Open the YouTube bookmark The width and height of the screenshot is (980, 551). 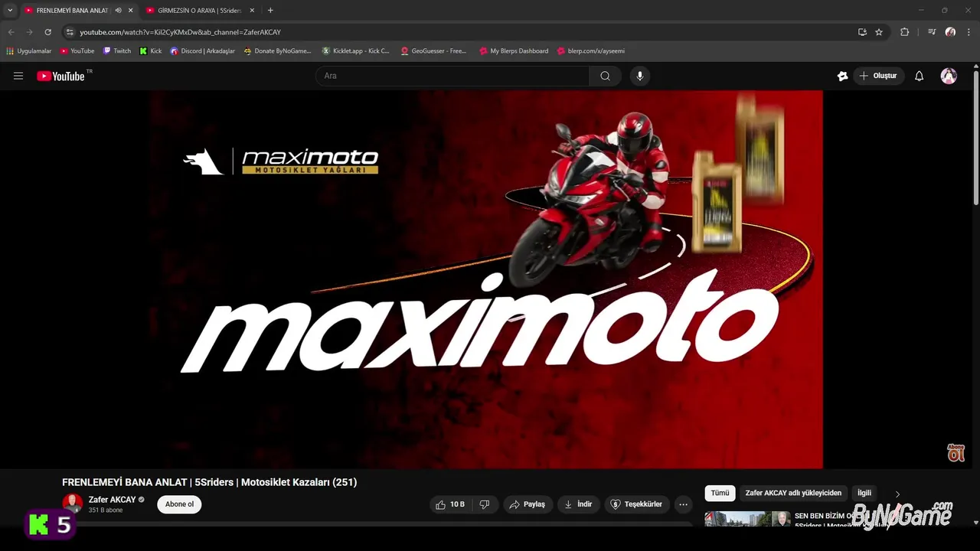(x=77, y=51)
